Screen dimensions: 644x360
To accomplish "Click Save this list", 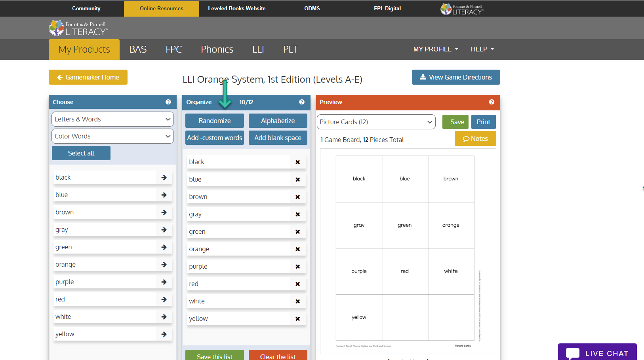I will (x=214, y=356).
